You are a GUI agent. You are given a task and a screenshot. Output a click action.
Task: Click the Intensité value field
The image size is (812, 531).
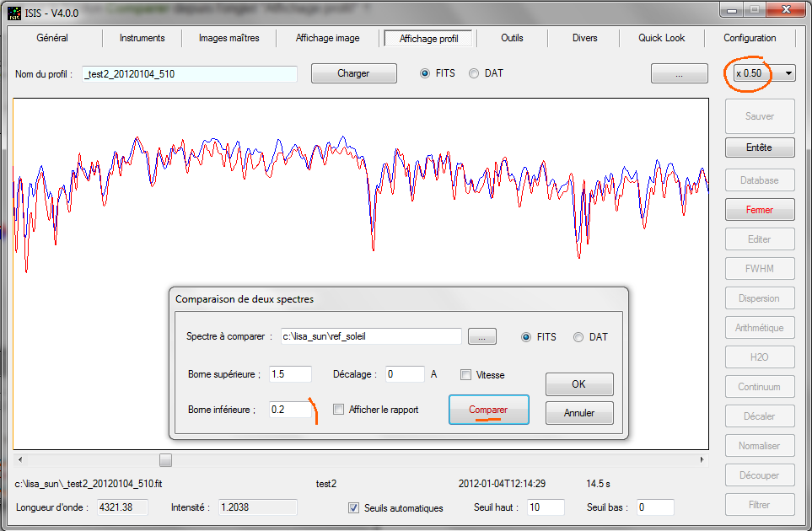[257, 507]
